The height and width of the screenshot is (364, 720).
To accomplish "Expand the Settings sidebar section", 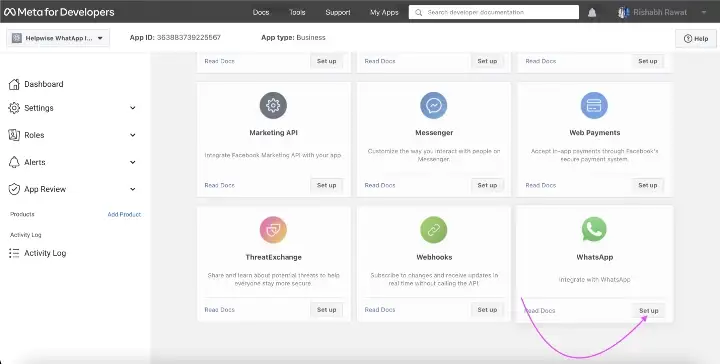I will click(x=133, y=108).
